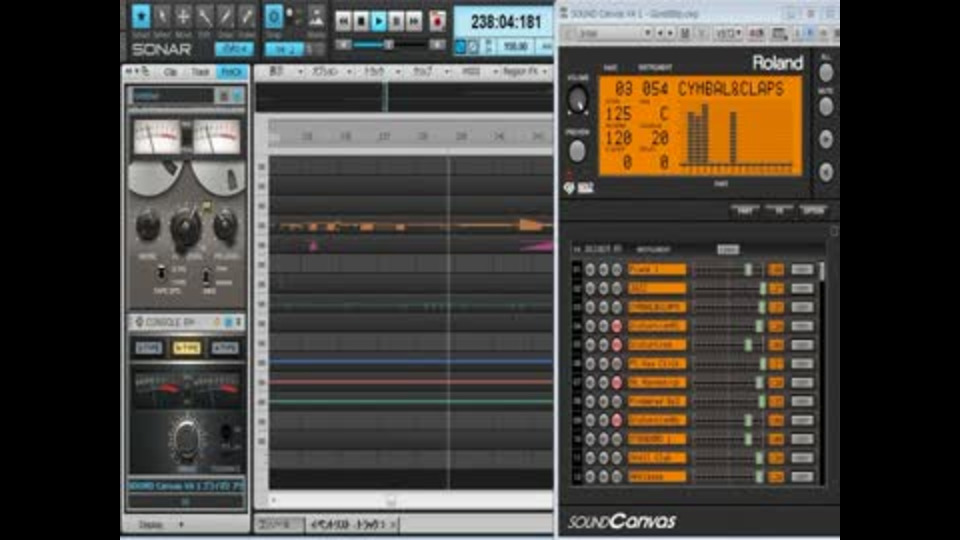Select A-TYPE console emulation

(225, 348)
